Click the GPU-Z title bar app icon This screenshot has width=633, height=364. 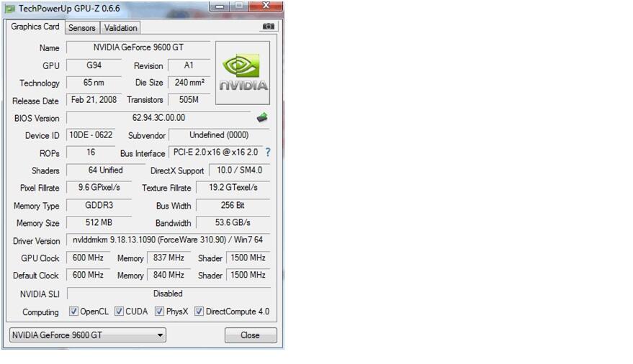(10, 9)
